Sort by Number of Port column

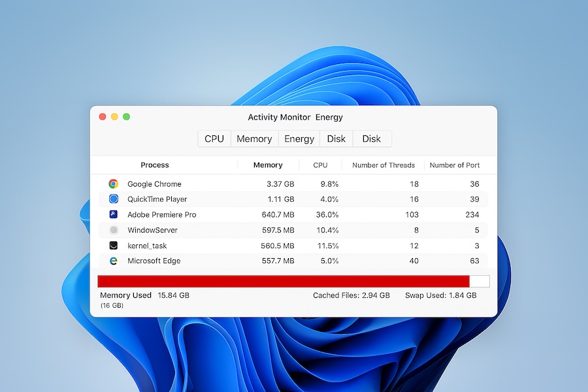(454, 165)
